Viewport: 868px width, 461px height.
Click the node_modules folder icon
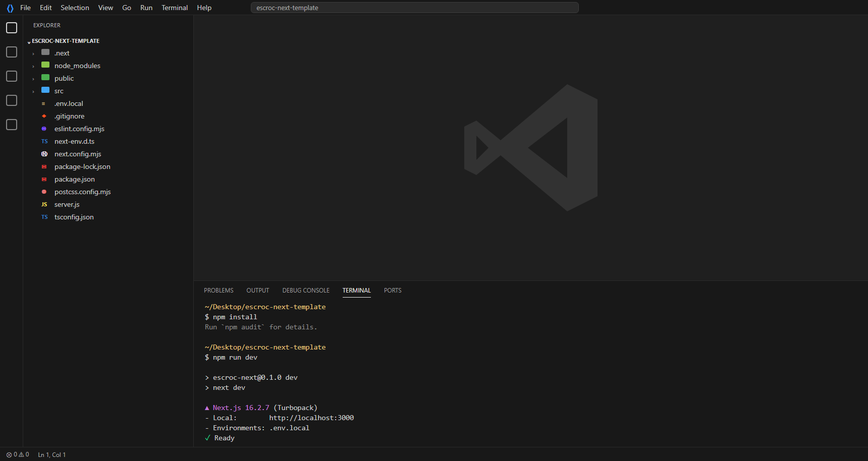[x=45, y=65]
